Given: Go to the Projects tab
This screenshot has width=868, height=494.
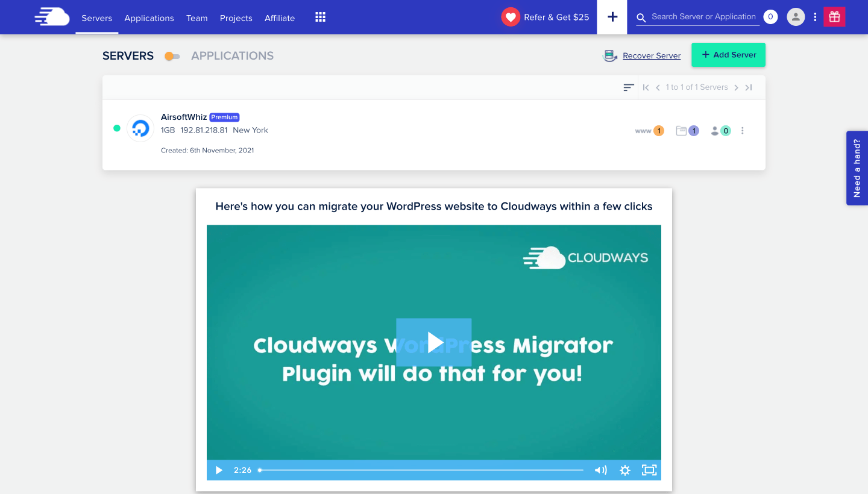Looking at the screenshot, I should click(x=236, y=18).
